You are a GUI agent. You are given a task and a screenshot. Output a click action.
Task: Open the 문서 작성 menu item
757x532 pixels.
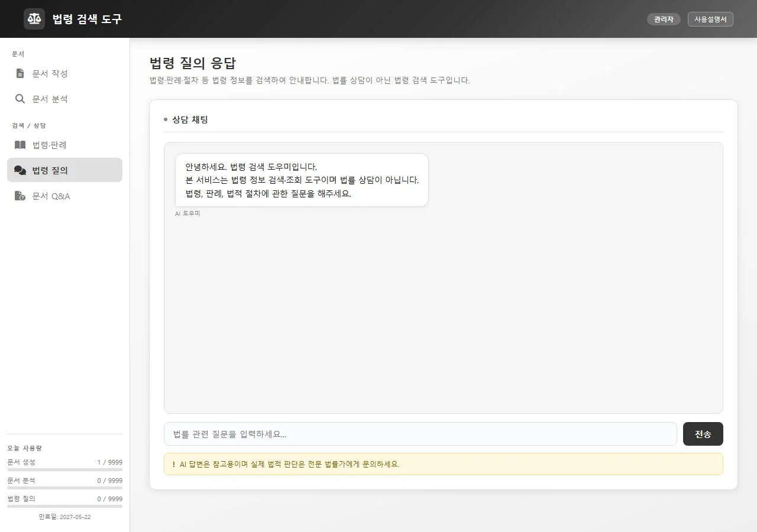[64, 73]
